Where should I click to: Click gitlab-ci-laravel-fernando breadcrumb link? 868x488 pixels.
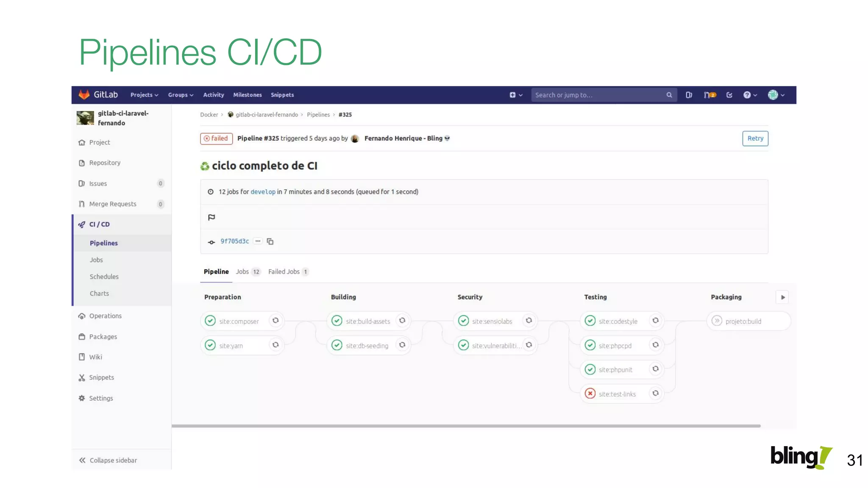coord(267,115)
